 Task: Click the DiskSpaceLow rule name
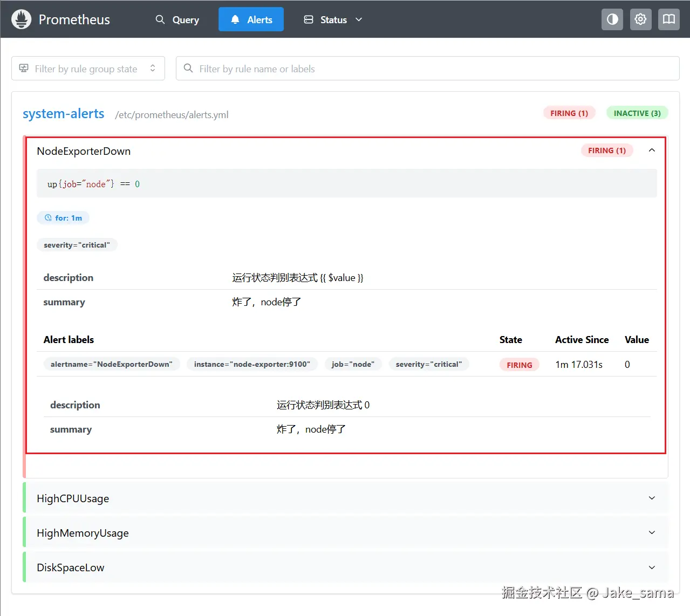71,567
